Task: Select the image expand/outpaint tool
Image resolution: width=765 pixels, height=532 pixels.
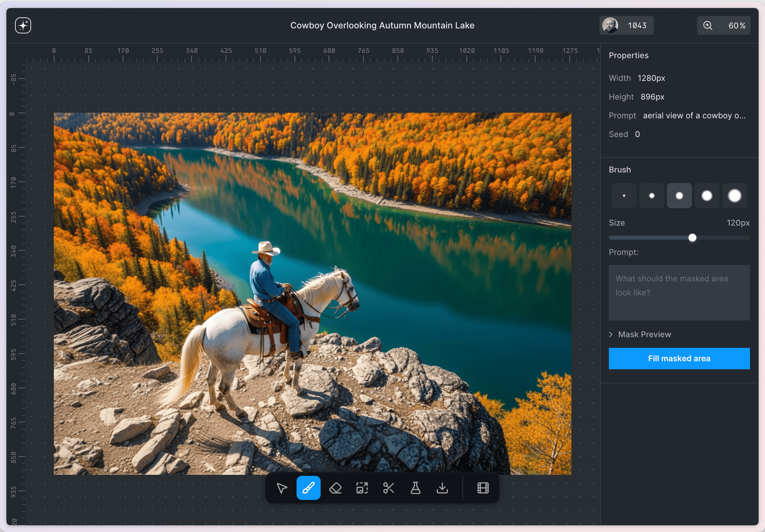Action: (362, 488)
